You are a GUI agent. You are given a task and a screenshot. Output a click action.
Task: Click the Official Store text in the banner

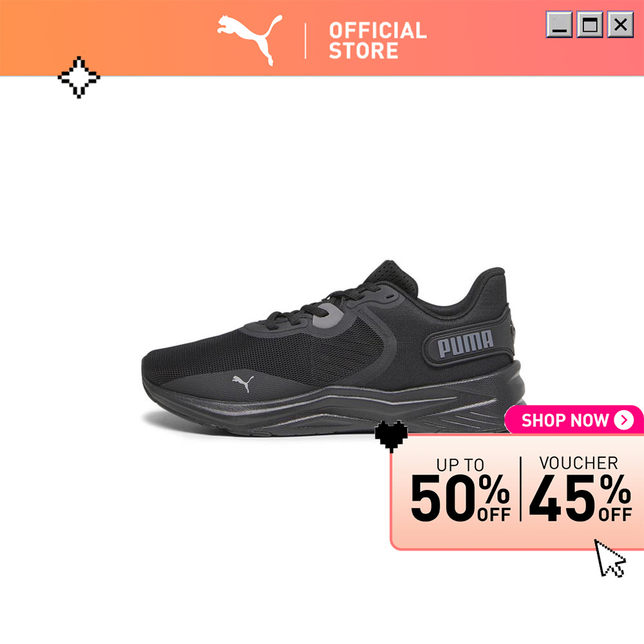pos(377,40)
